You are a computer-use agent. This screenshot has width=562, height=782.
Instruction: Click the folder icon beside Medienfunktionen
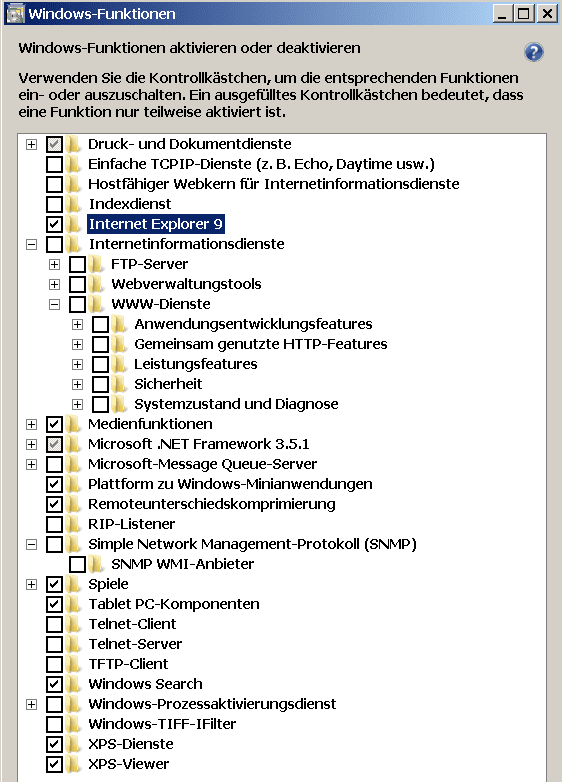[x=73, y=424]
